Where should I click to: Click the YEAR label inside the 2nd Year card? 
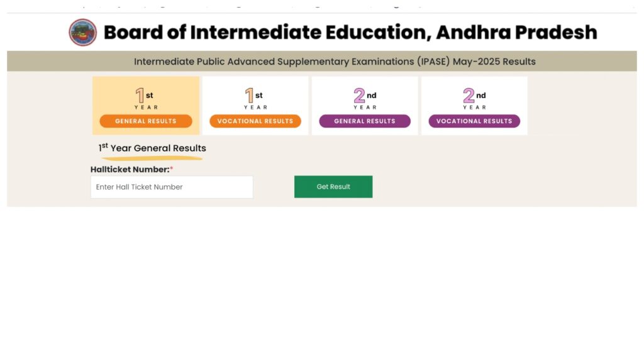365,106
